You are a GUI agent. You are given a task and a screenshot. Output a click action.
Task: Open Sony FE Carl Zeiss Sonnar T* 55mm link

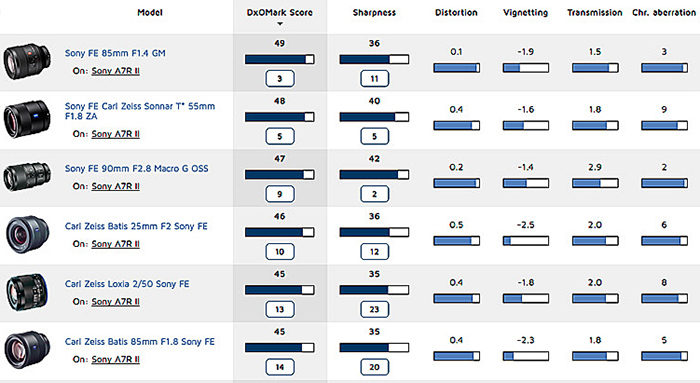pyautogui.click(x=140, y=111)
